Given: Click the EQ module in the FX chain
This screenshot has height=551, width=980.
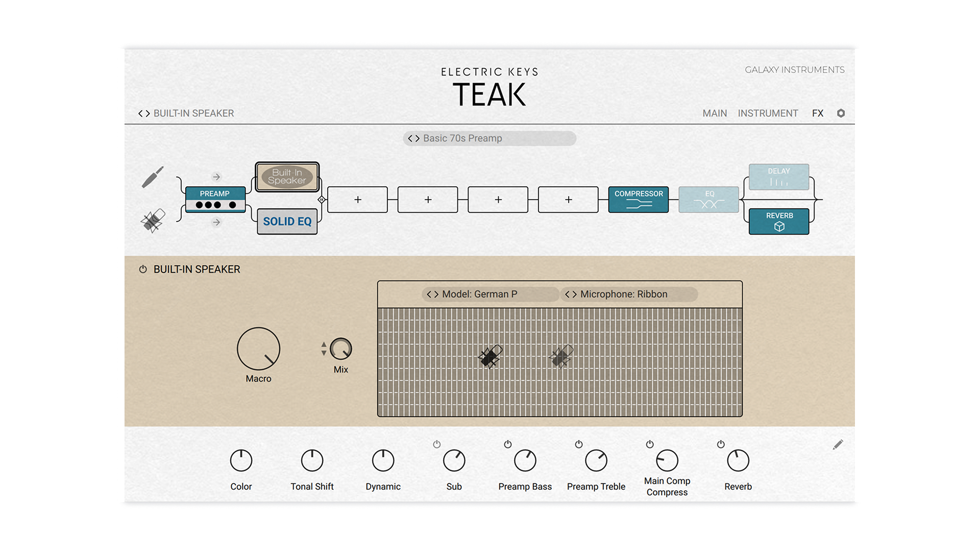Looking at the screenshot, I should click(708, 199).
